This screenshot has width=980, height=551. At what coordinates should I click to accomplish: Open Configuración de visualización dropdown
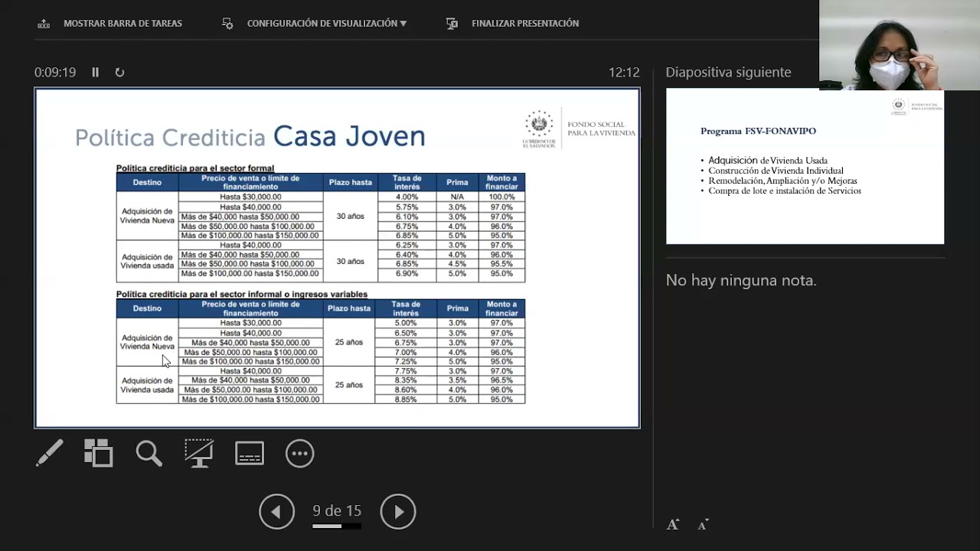click(x=327, y=24)
